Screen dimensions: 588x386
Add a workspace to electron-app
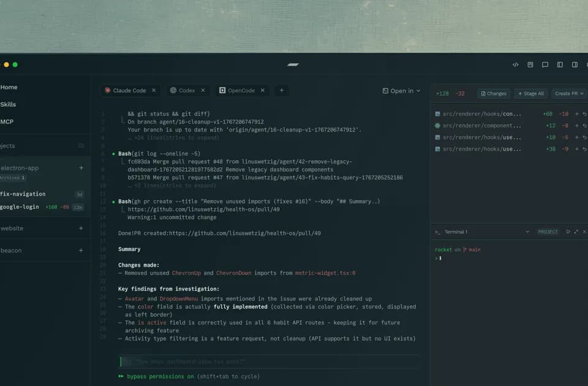(x=81, y=168)
